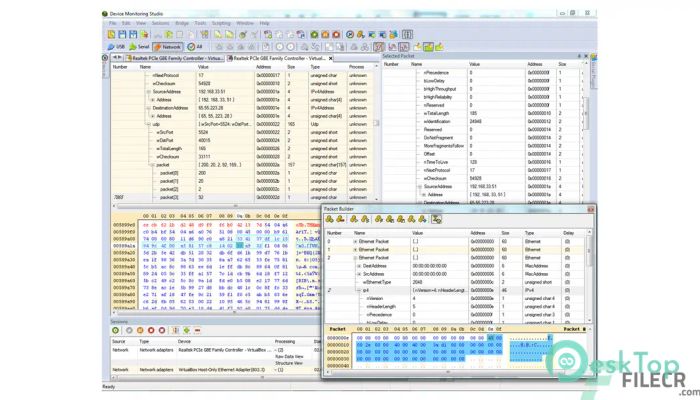Open the Help menu
Screen dimensions: 700x400
[264, 23]
